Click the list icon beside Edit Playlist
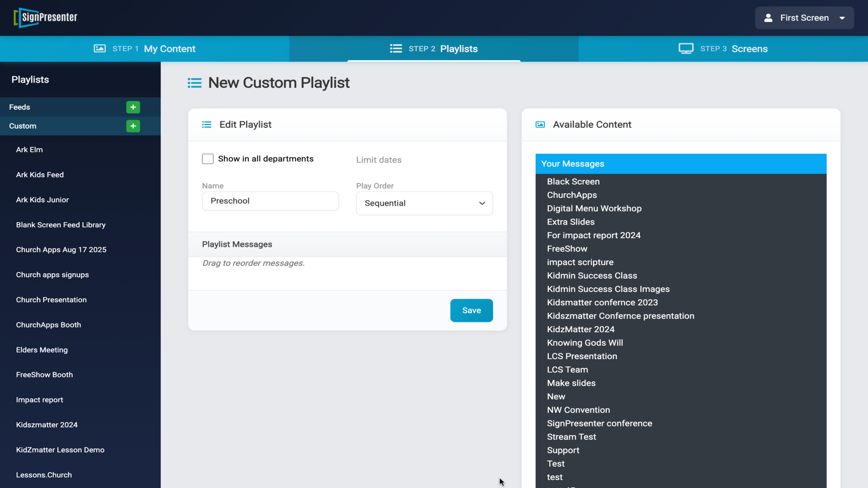868x488 pixels. 207,125
